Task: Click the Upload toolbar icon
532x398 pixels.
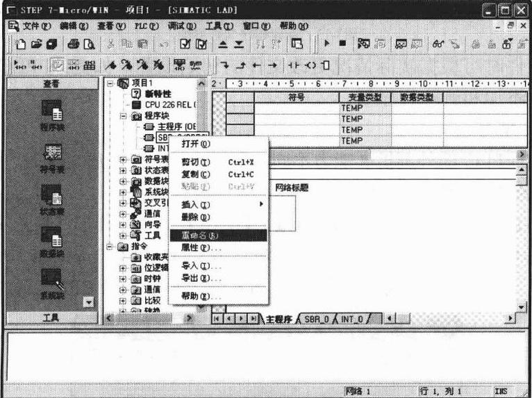Action: [223, 44]
